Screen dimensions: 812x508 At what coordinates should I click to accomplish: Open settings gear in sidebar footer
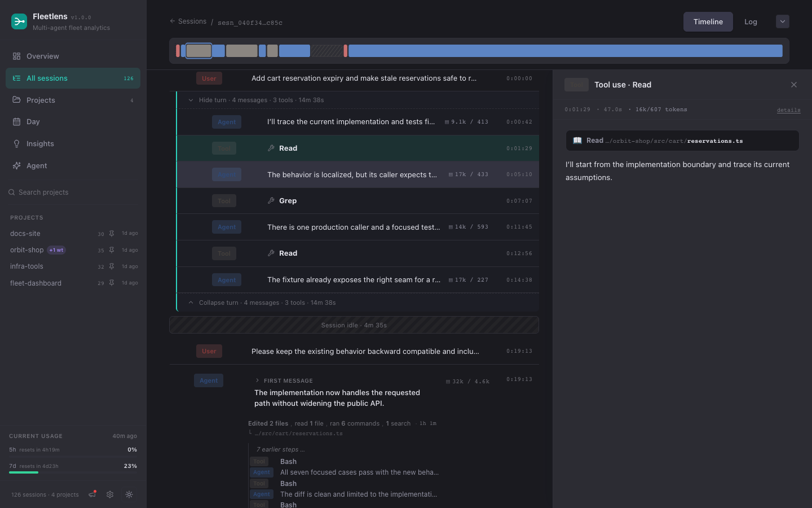click(110, 494)
